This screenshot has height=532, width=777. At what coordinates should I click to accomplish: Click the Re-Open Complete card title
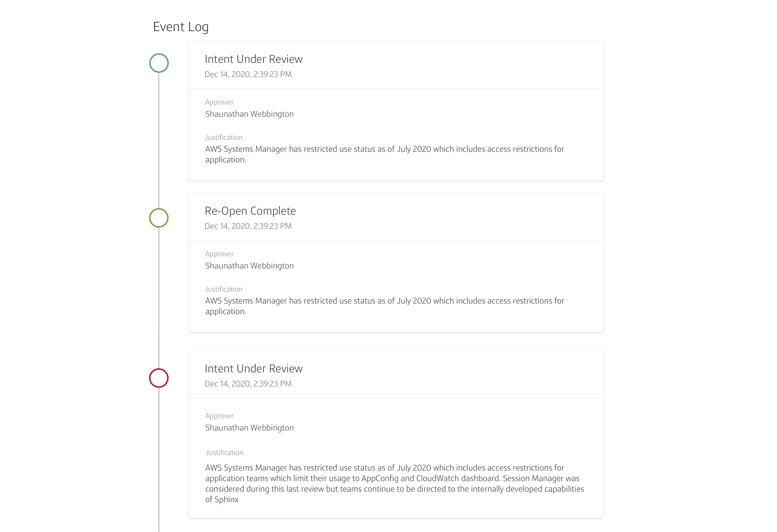tap(250, 211)
